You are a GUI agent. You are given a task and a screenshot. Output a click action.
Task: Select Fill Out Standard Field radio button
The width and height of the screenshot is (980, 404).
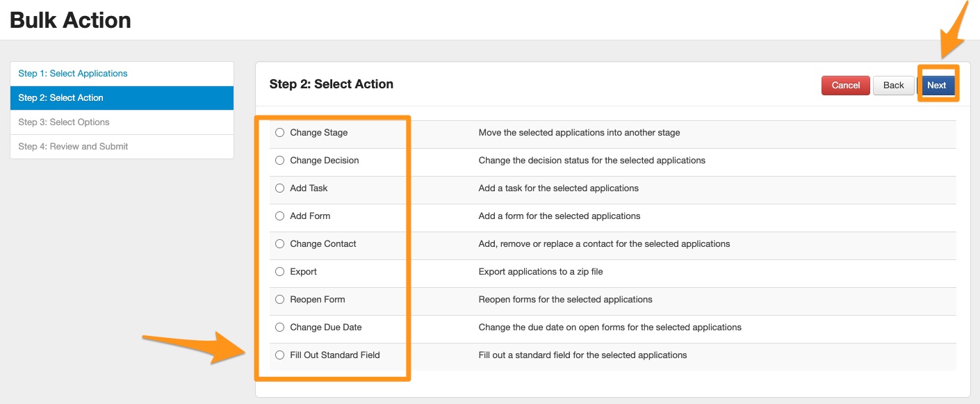point(279,355)
